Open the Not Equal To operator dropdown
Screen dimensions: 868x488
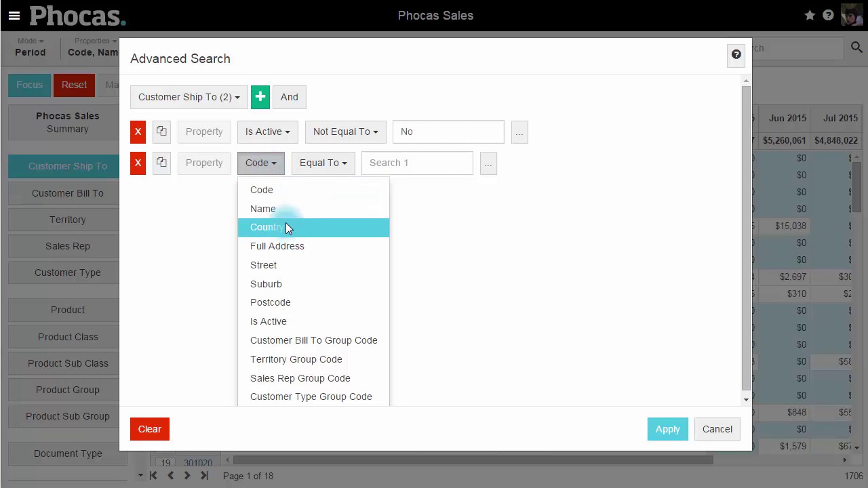345,131
